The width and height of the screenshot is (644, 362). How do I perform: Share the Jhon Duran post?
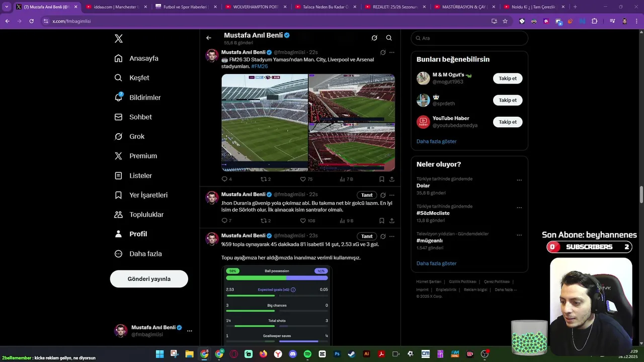tap(392, 221)
